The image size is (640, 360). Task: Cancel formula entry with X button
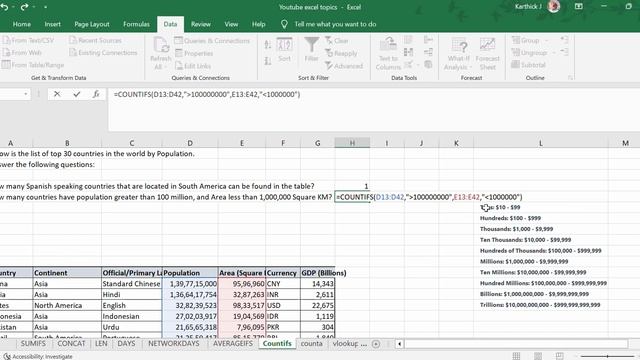tap(57, 94)
